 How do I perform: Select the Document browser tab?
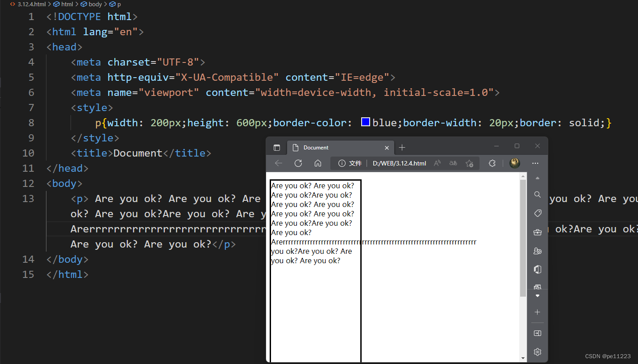340,148
